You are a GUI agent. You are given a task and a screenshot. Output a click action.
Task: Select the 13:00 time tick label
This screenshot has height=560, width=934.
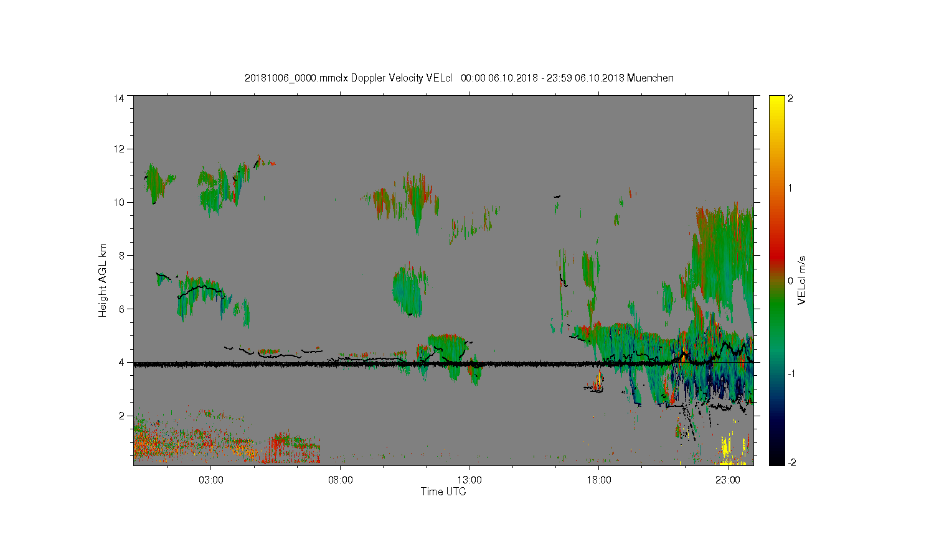469,480
